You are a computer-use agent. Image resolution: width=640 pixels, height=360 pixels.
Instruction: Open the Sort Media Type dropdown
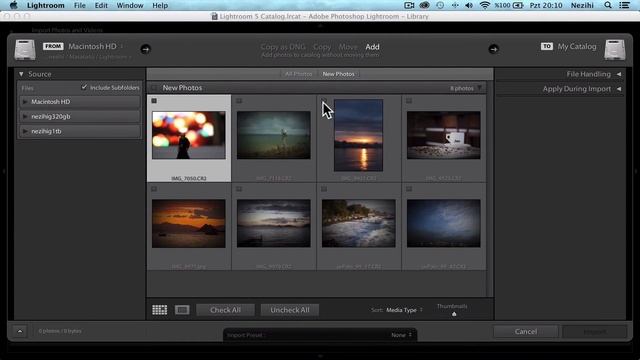pyautogui.click(x=404, y=310)
